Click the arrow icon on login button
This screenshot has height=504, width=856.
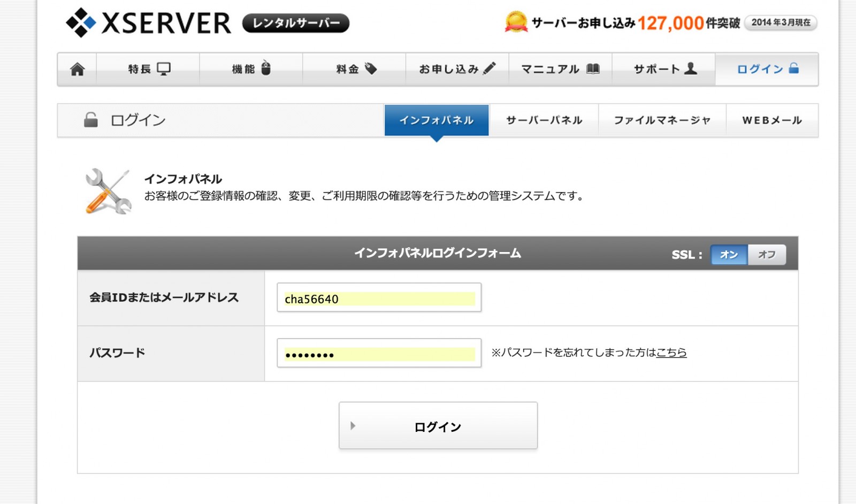point(353,426)
